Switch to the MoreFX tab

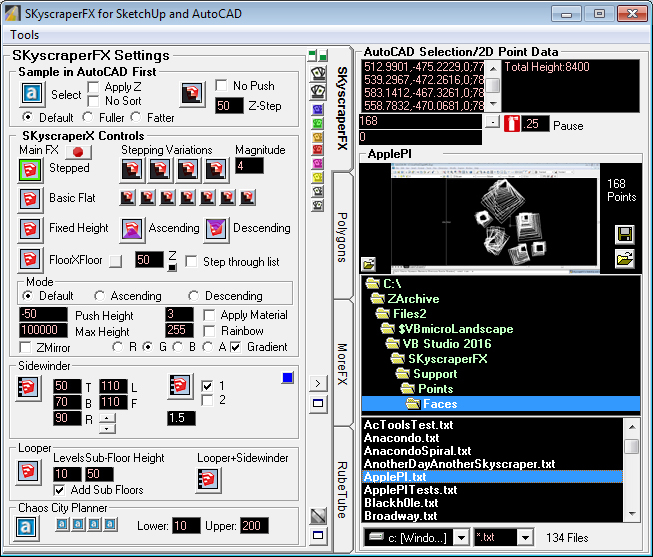tap(342, 364)
